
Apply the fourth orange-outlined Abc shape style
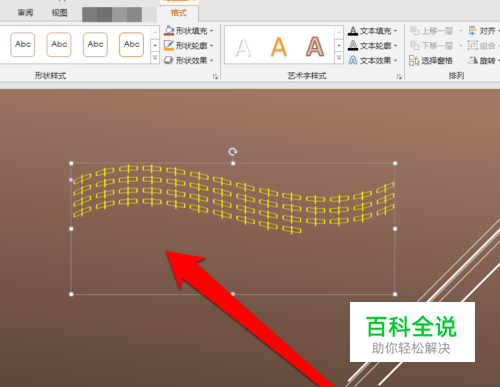[x=132, y=44]
